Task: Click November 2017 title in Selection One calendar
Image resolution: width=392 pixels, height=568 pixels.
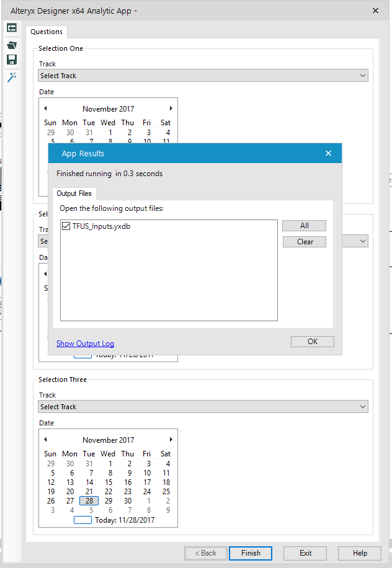Action: [x=109, y=109]
